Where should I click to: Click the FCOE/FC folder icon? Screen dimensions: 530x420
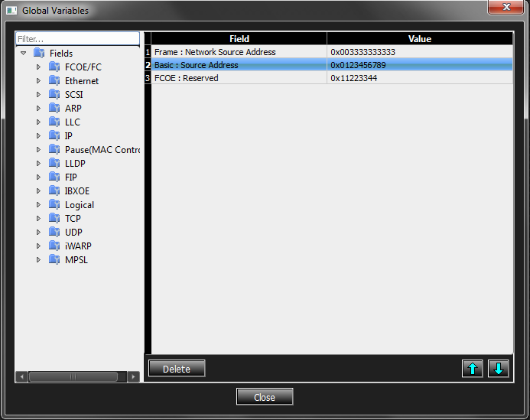click(54, 67)
